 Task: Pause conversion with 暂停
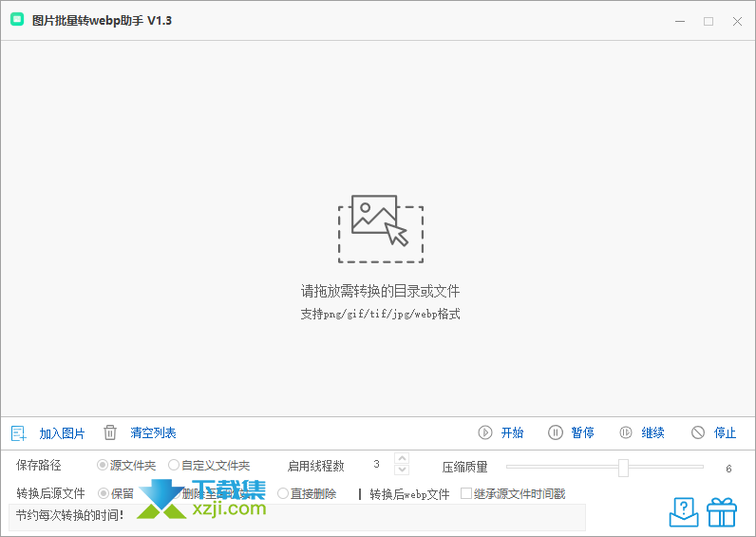[x=582, y=432]
